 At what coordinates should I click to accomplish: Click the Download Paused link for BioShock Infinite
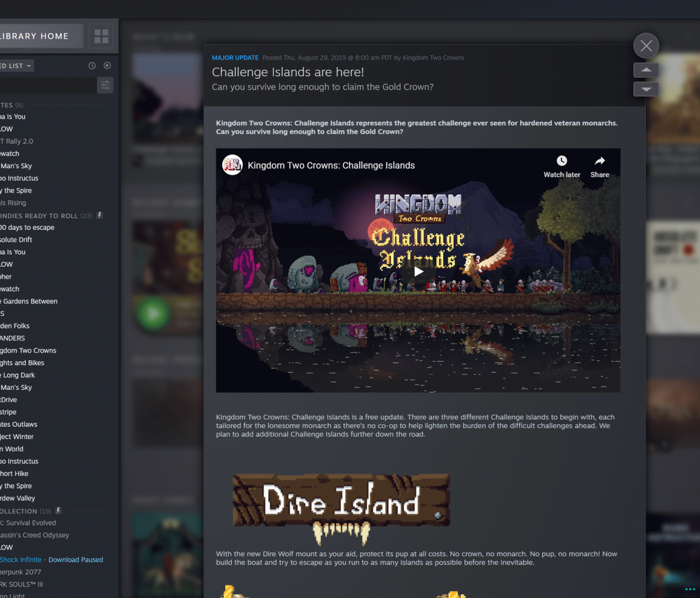[x=75, y=560]
